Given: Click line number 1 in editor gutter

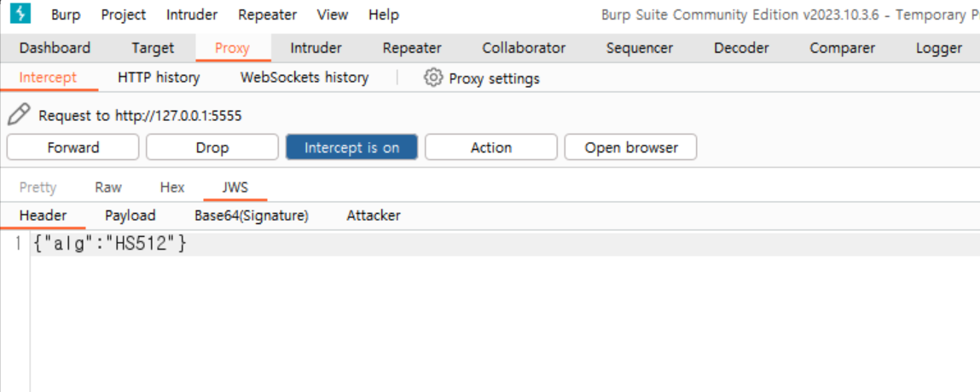Looking at the screenshot, I should (18, 244).
